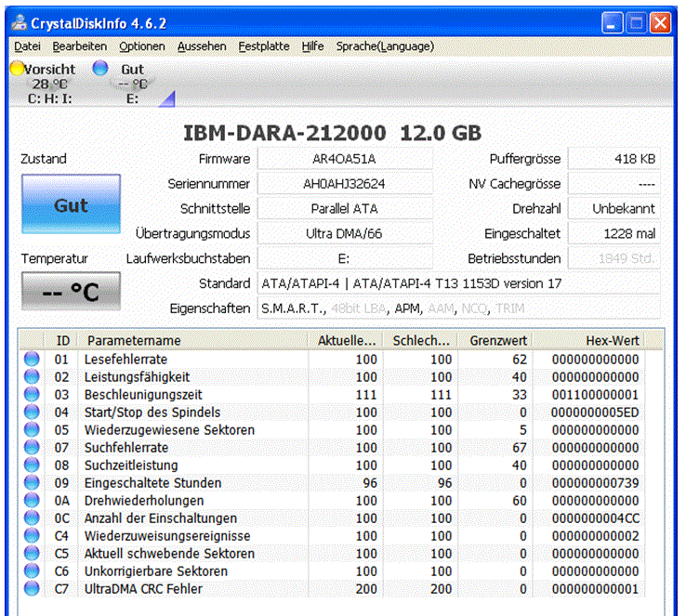Click the blue Gut health status button
The height and width of the screenshot is (616, 686).
pyautogui.click(x=71, y=204)
